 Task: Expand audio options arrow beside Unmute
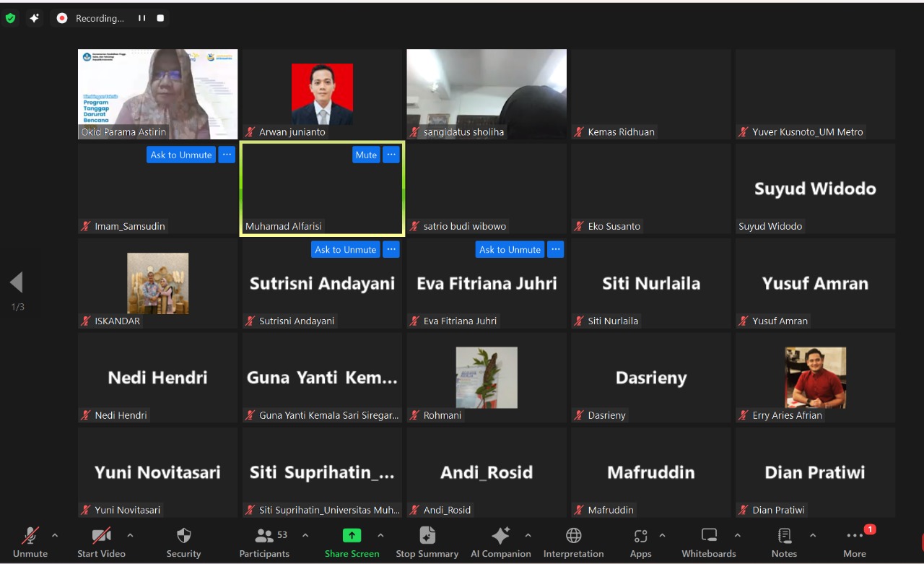(55, 535)
